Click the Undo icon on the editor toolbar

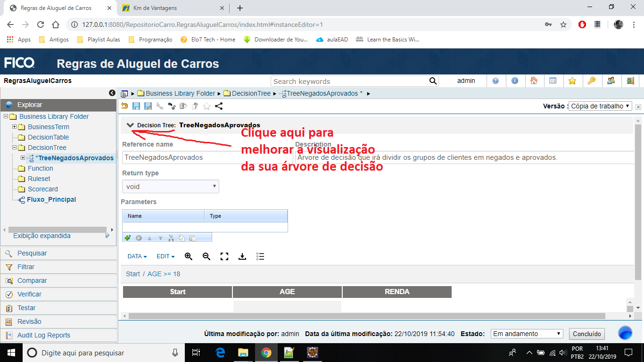124,106
